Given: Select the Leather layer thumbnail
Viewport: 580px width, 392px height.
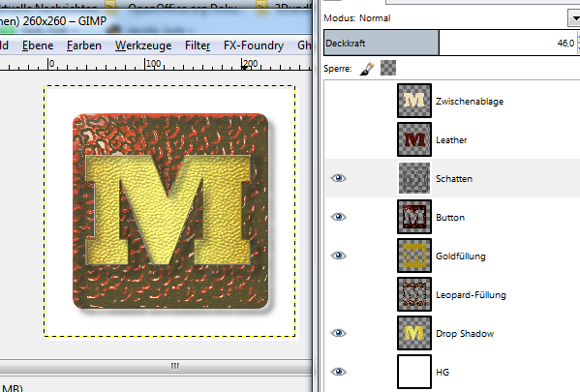Looking at the screenshot, I should click(x=414, y=139).
